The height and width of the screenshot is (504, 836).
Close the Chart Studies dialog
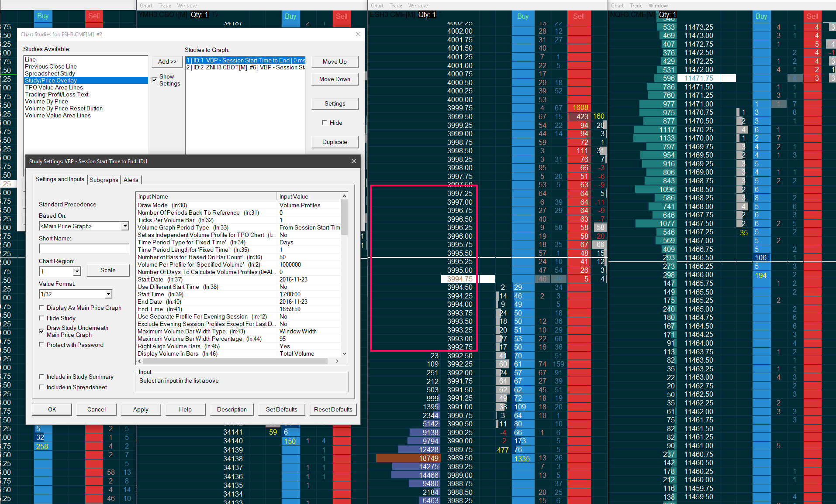pos(358,34)
